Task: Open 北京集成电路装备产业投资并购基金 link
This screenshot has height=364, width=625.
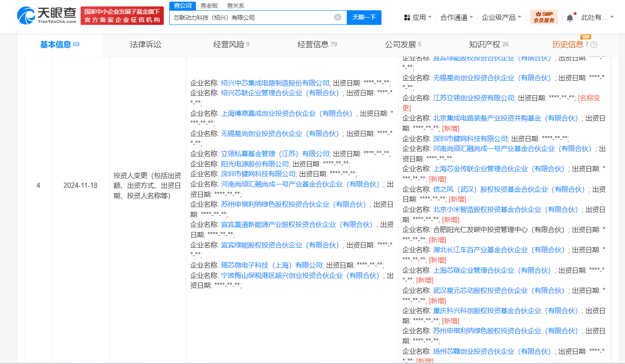Action: 508,118
